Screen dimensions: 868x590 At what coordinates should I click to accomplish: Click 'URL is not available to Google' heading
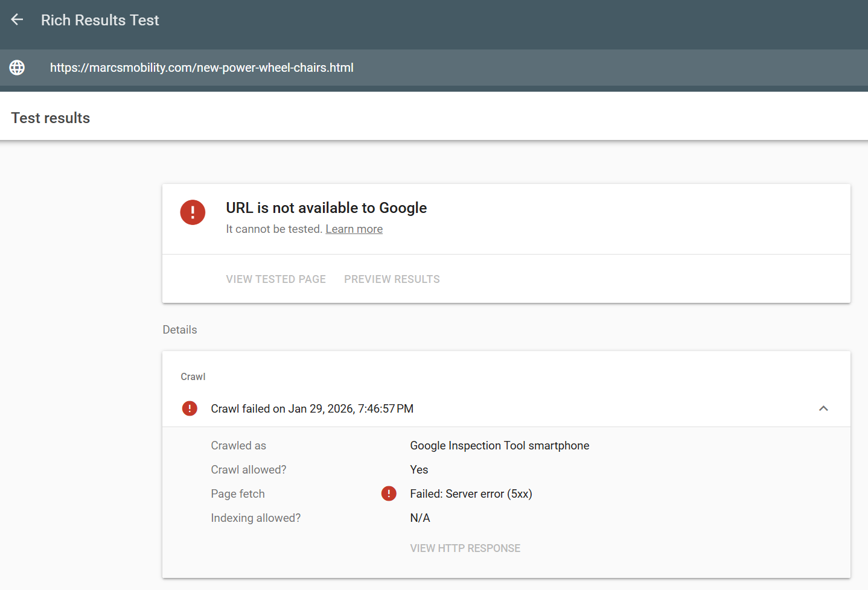(x=326, y=208)
